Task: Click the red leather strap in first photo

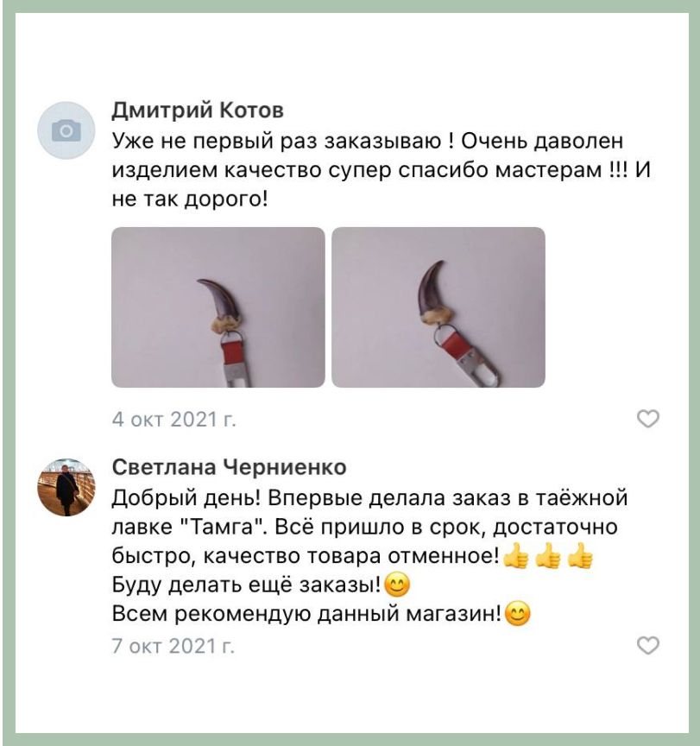Action: (230, 351)
